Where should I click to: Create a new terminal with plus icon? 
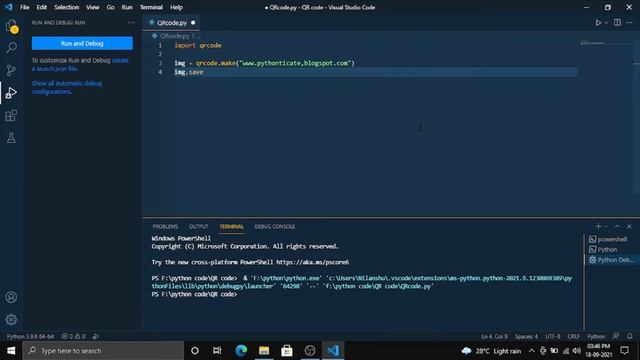[x=598, y=226]
